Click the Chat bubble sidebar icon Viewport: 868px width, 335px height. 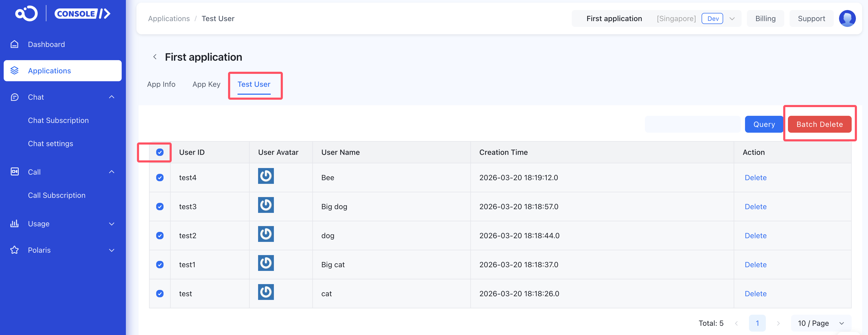(14, 97)
